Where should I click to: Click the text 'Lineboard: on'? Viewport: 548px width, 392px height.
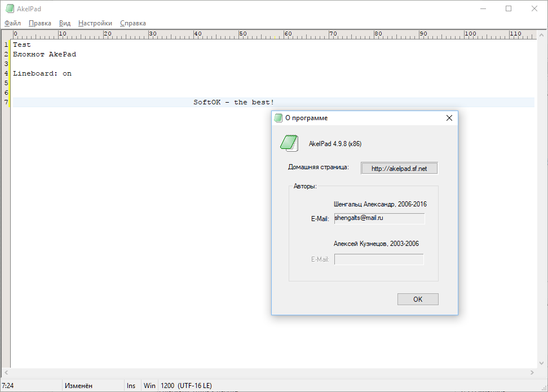click(x=42, y=73)
